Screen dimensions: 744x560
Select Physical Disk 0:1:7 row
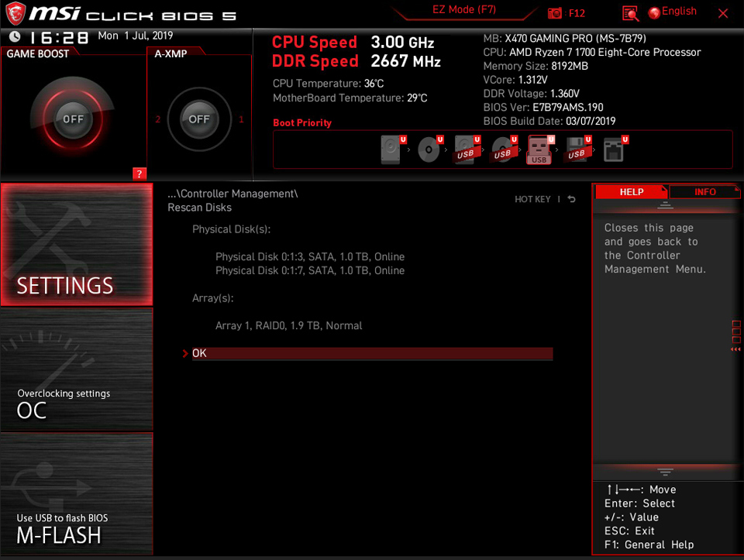[310, 270]
